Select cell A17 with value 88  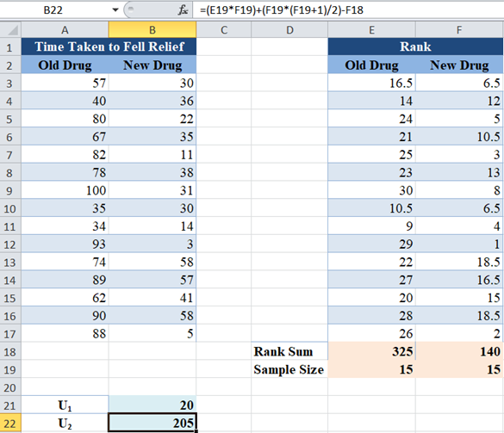point(65,334)
